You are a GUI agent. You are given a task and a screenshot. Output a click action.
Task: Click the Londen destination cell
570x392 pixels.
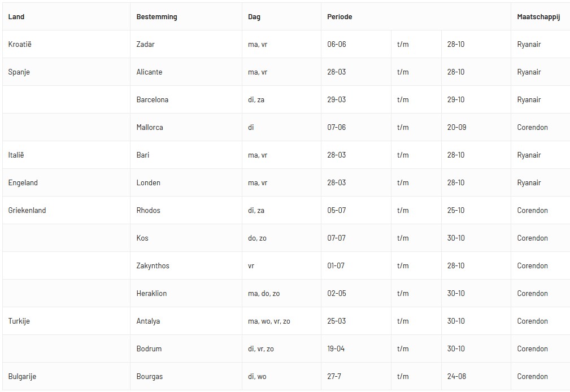pyautogui.click(x=186, y=182)
